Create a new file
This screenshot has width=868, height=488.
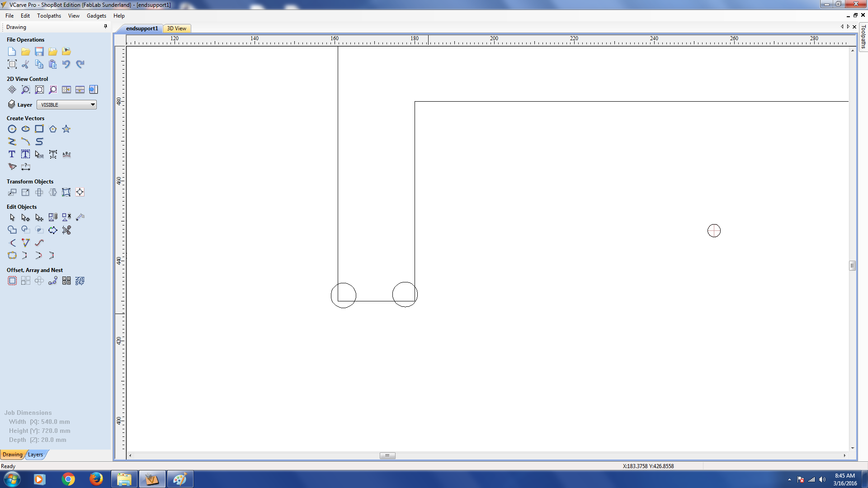pyautogui.click(x=12, y=52)
